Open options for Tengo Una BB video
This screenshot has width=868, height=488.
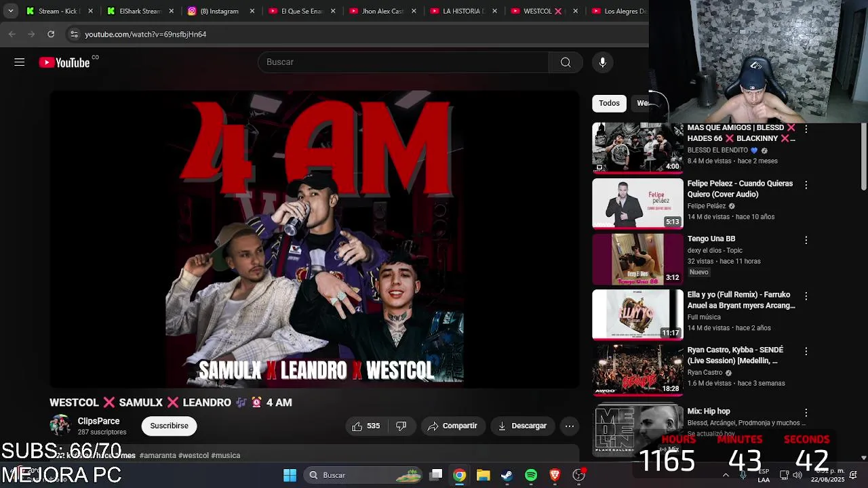click(x=806, y=240)
